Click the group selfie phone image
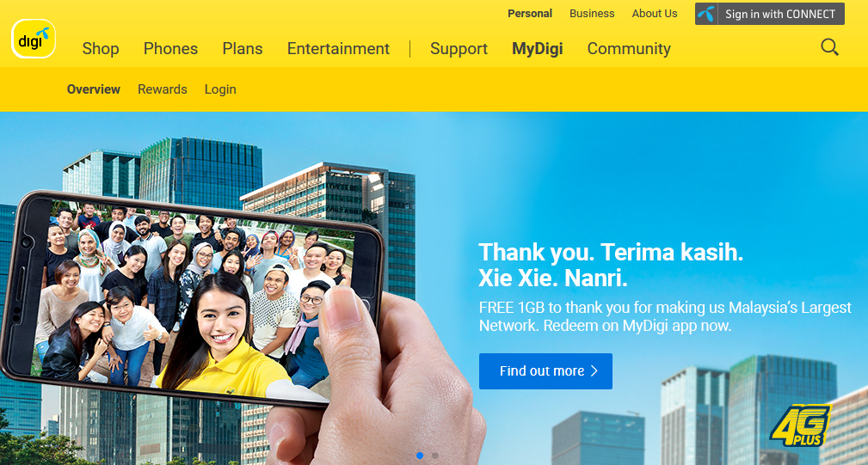The height and width of the screenshot is (465, 868). click(x=191, y=298)
